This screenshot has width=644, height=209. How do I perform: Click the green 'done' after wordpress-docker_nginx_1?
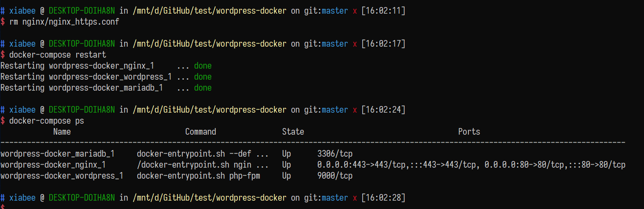[x=203, y=66]
